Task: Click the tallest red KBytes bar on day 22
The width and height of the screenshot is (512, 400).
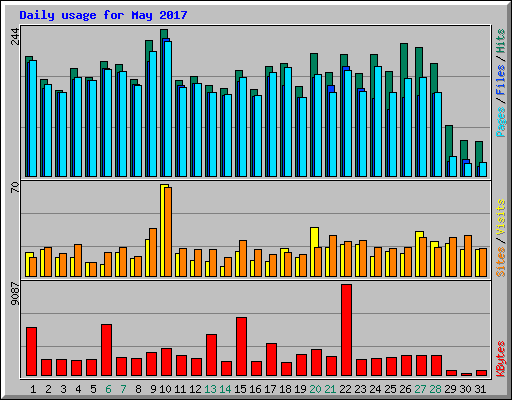Action: click(346, 330)
